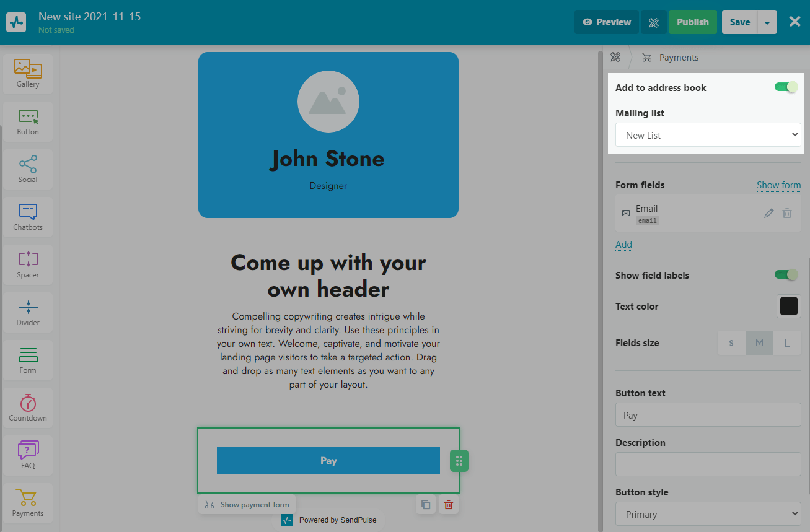The height and width of the screenshot is (532, 810).
Task: Go to Payments breadcrumb tab
Action: tap(678, 58)
